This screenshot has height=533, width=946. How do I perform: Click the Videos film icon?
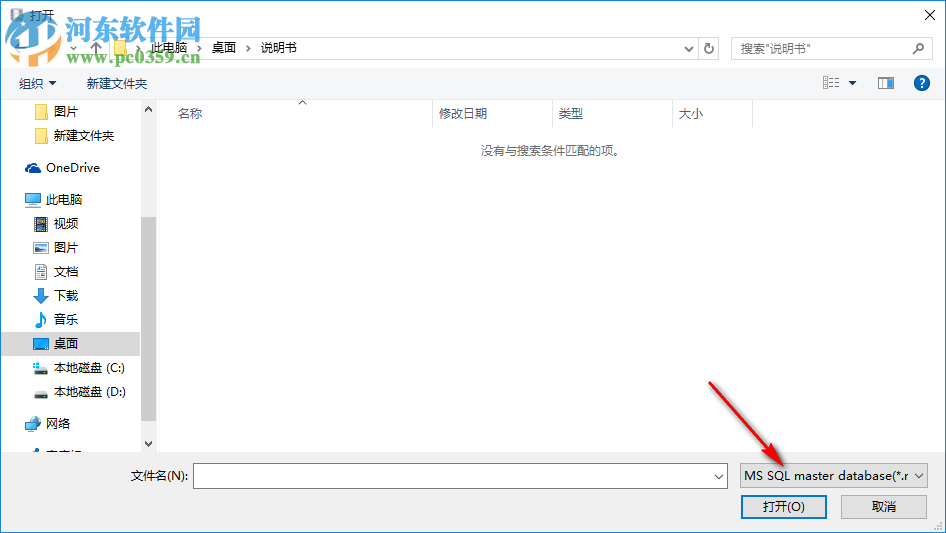pos(40,225)
